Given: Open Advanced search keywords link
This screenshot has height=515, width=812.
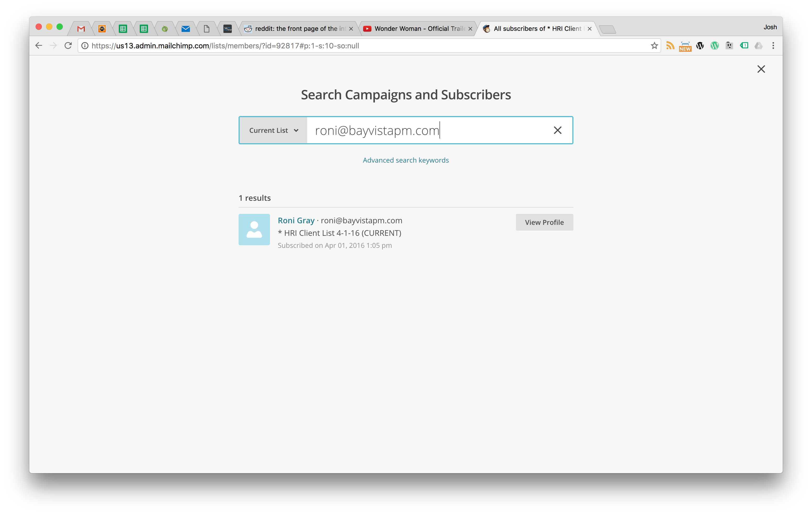Looking at the screenshot, I should pos(406,160).
